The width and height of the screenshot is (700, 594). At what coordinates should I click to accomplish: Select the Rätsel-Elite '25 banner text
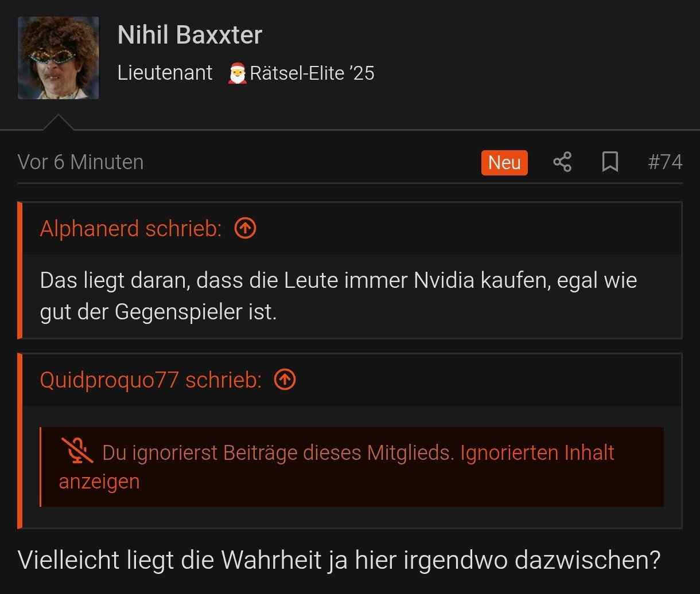312,73
